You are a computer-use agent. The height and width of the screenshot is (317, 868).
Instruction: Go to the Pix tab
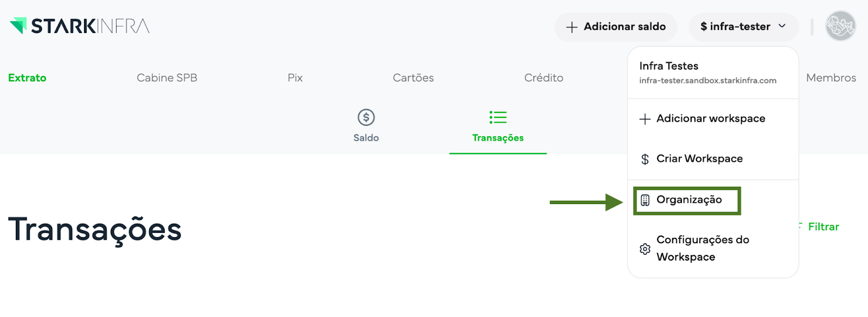(x=295, y=78)
